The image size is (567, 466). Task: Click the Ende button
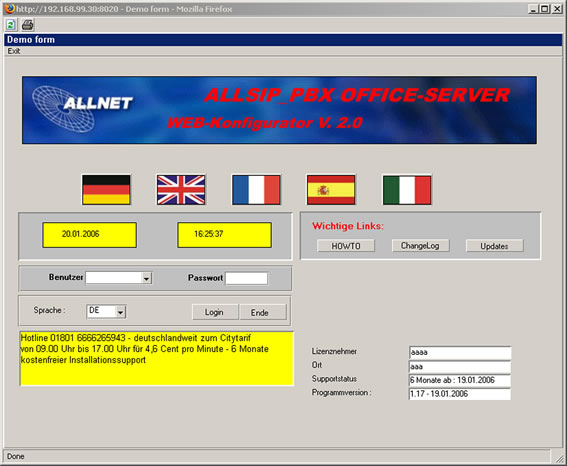262,312
